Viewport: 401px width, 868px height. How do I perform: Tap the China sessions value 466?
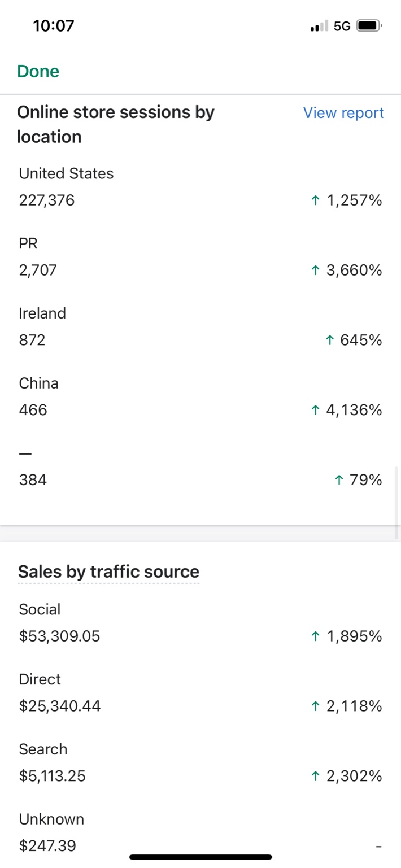33,410
